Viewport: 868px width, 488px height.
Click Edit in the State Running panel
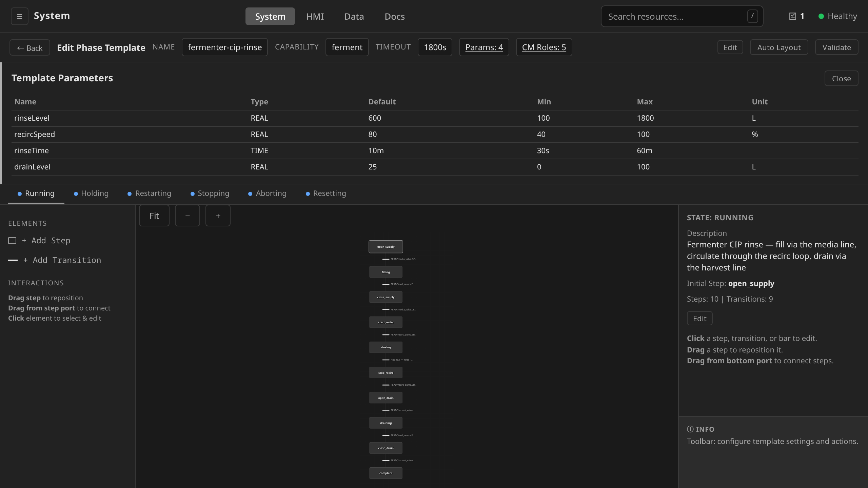pos(699,318)
